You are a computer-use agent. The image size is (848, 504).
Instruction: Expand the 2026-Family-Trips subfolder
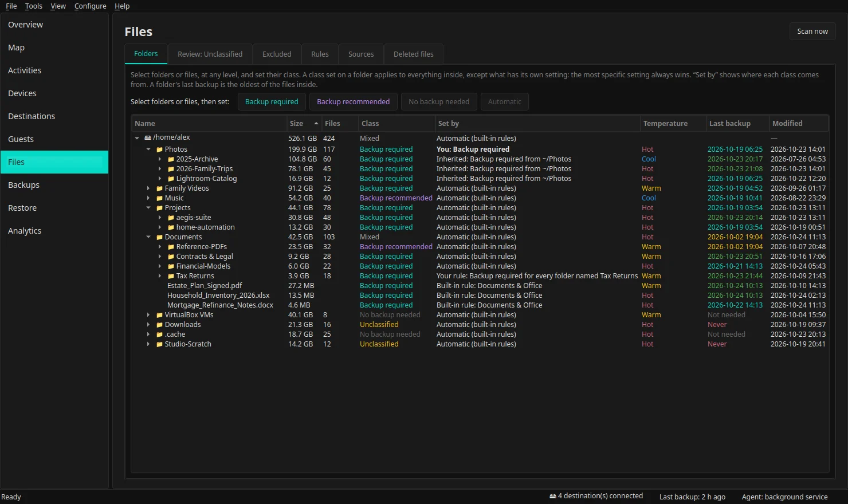pyautogui.click(x=160, y=169)
